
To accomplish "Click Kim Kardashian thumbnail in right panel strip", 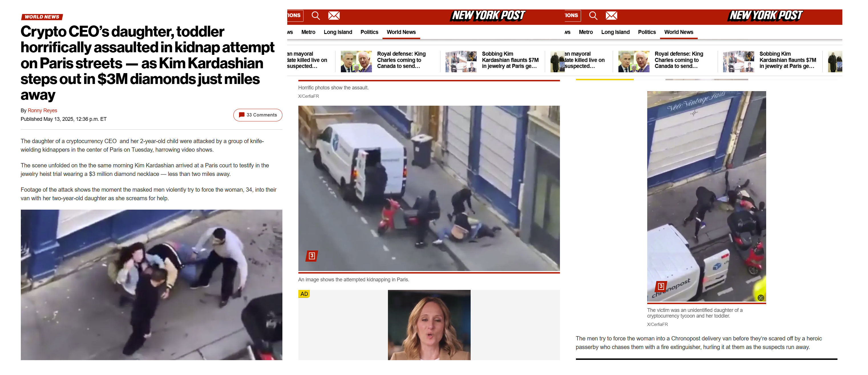I will pos(738,61).
